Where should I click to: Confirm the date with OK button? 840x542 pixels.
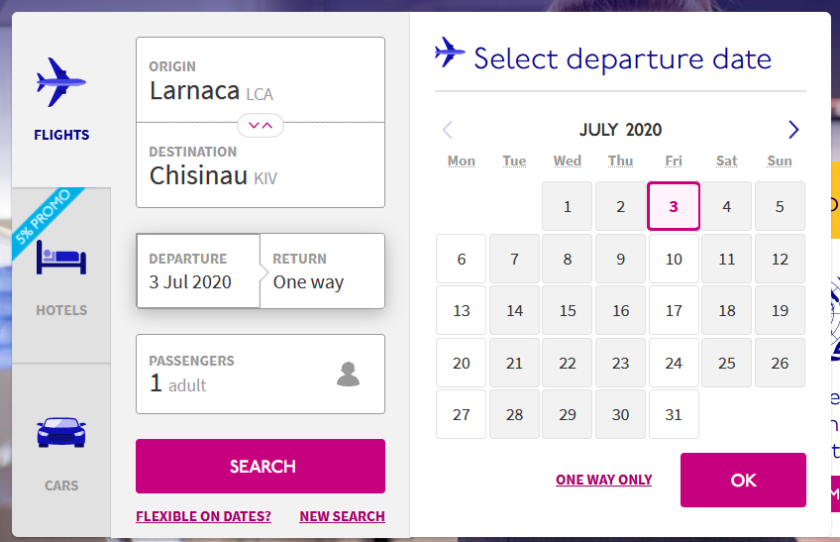pyautogui.click(x=743, y=480)
